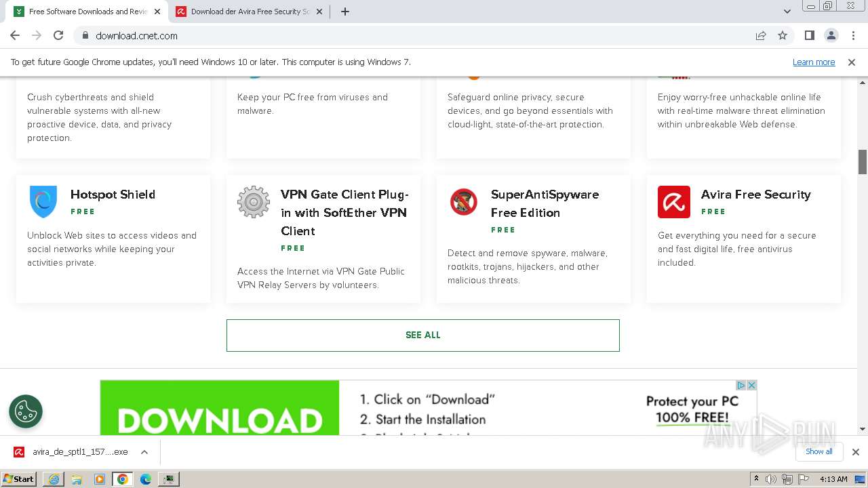The image size is (868, 488).
Task: Click 'Protect your PC 100% FREE!' ad text
Action: click(x=692, y=409)
